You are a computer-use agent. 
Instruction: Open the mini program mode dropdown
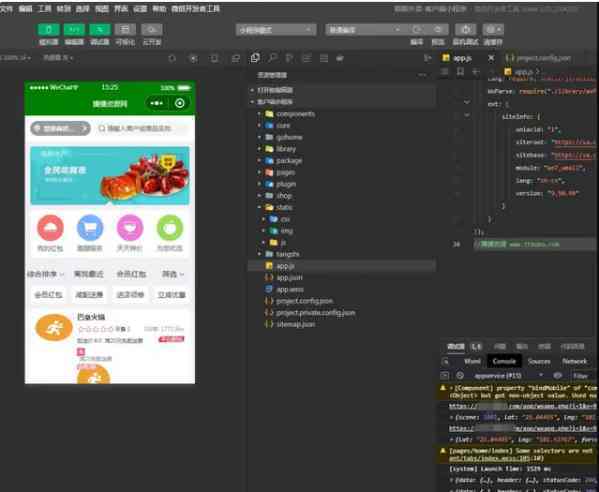coord(276,29)
